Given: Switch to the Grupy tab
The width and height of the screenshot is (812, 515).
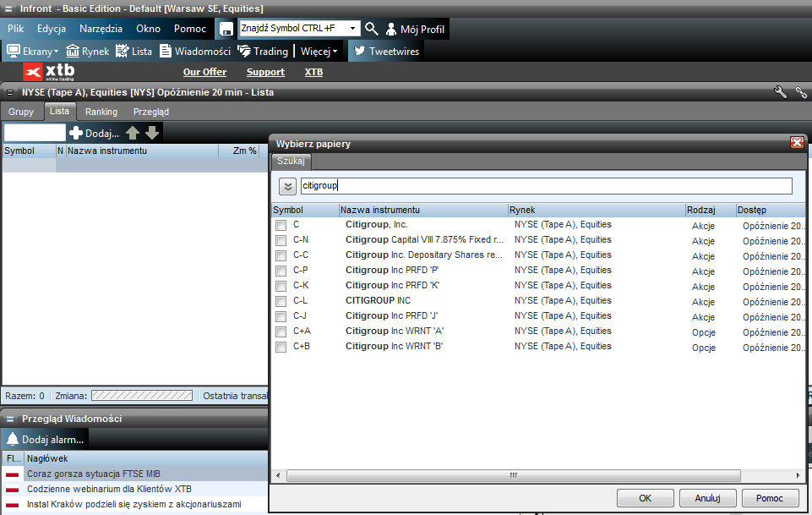Looking at the screenshot, I should pos(21,112).
